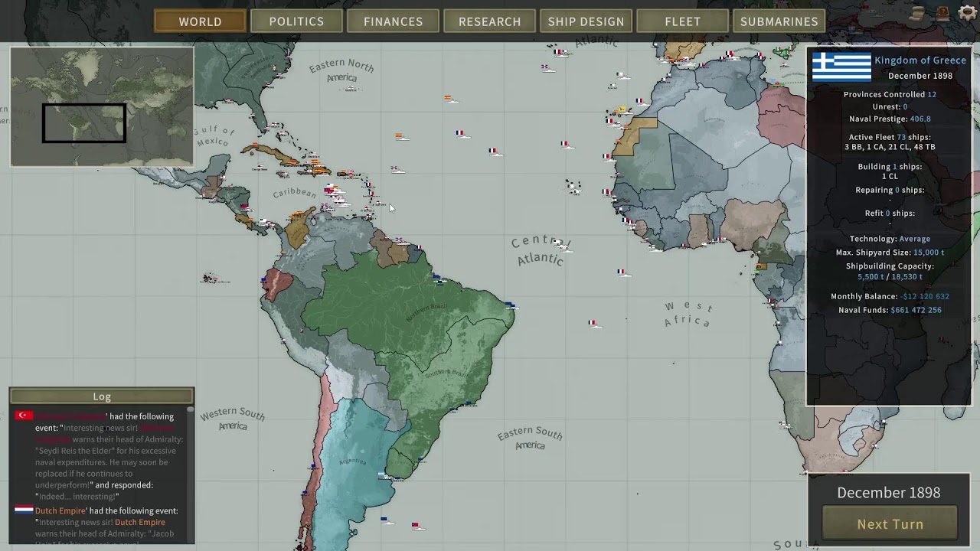Screen dimensions: 980x551
Task: Click the minimap view rectangle
Action: (x=84, y=123)
